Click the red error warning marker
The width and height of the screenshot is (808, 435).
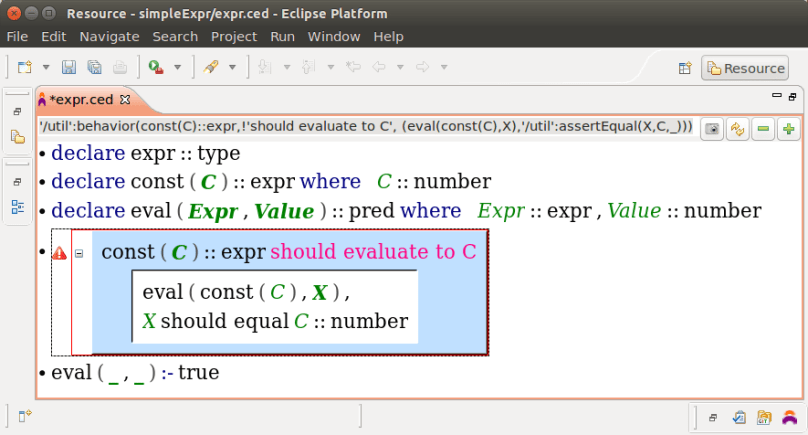pos(60,254)
